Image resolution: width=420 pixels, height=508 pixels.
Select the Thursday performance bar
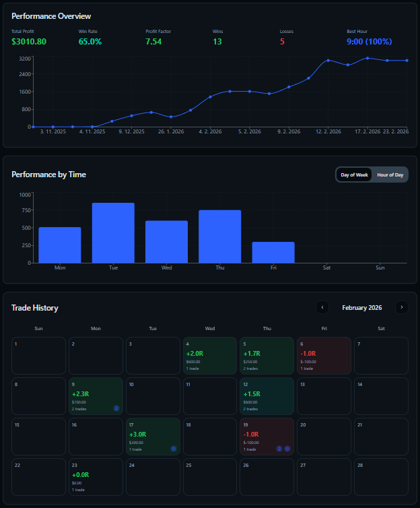click(220, 236)
